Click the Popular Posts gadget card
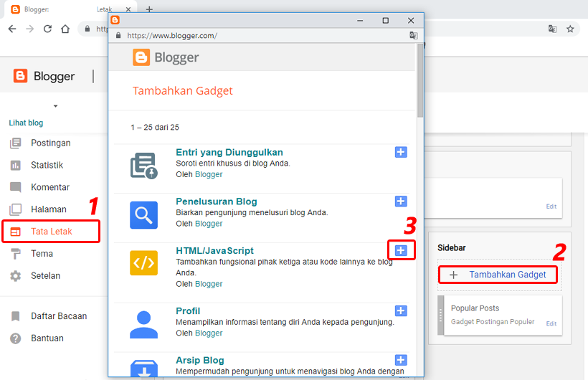588x380 pixels. pos(500,315)
